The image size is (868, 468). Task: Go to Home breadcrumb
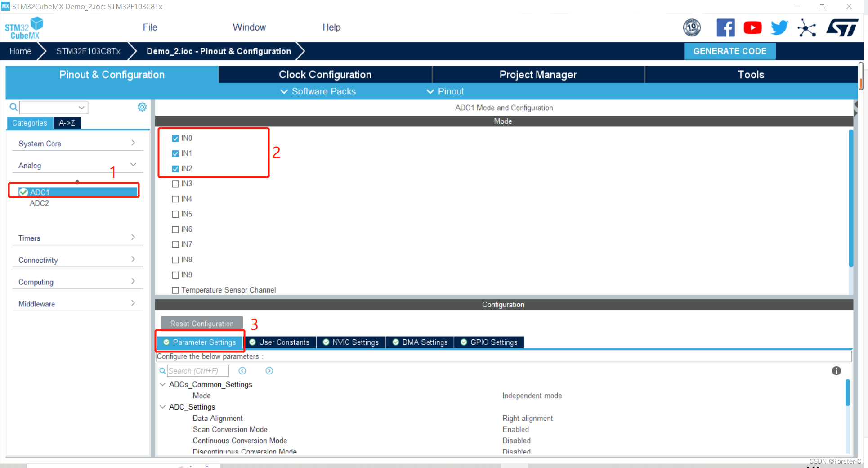pos(20,51)
